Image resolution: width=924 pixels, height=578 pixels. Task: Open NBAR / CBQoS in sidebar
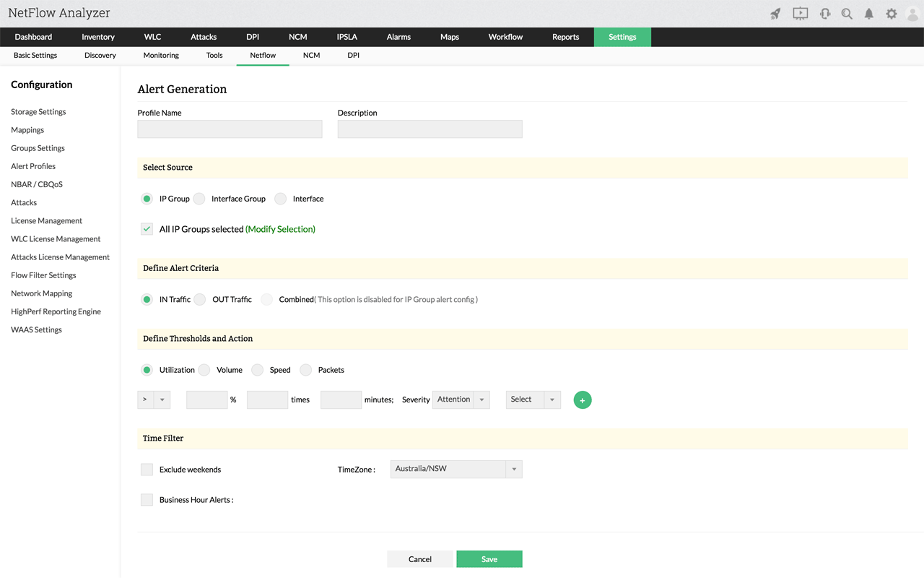click(x=37, y=184)
